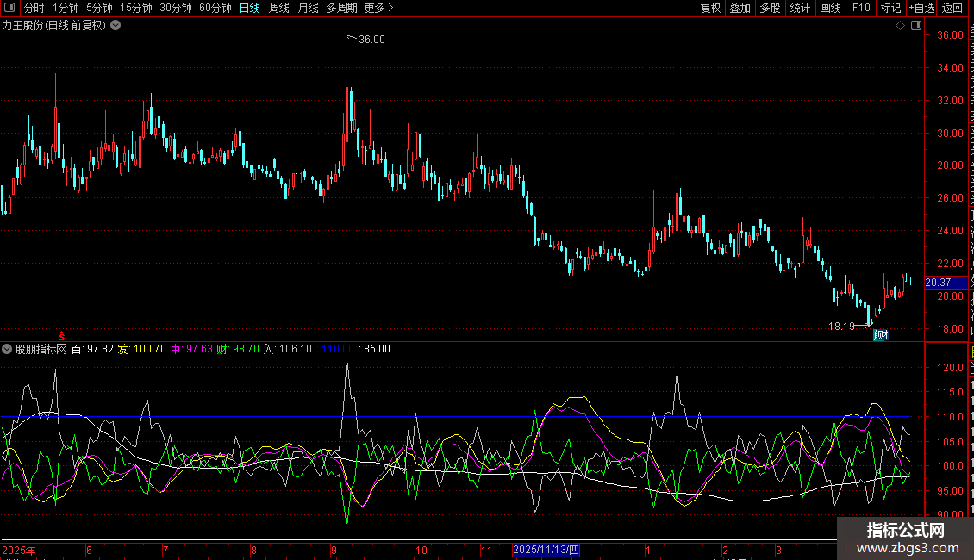Toggle the left sidebar panel icon
Image resolution: width=974 pixels, height=560 pixels.
(x=9, y=8)
